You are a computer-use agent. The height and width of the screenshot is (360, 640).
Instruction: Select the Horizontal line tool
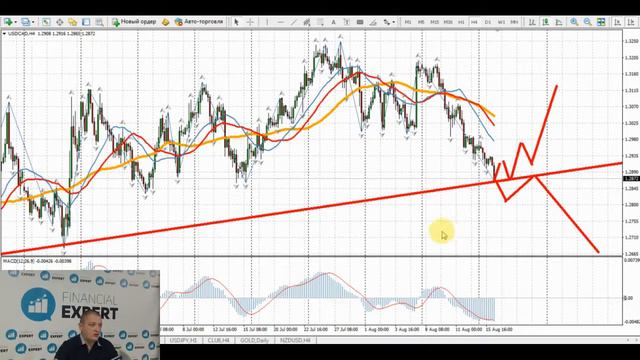(x=280, y=22)
